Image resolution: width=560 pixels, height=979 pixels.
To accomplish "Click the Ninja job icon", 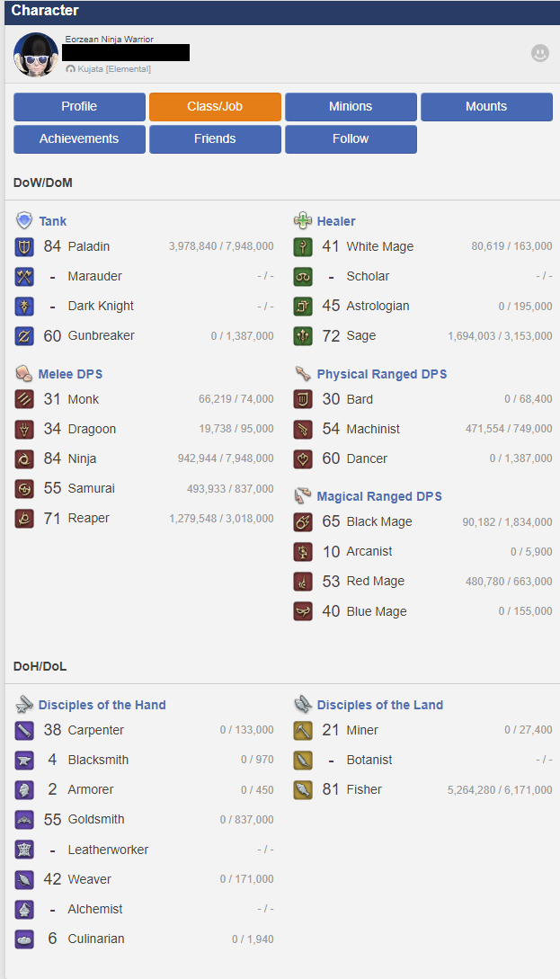I will click(24, 458).
